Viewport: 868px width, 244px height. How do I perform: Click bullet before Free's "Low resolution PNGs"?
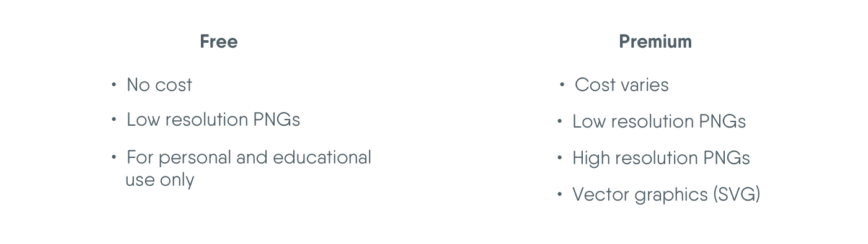point(113,119)
